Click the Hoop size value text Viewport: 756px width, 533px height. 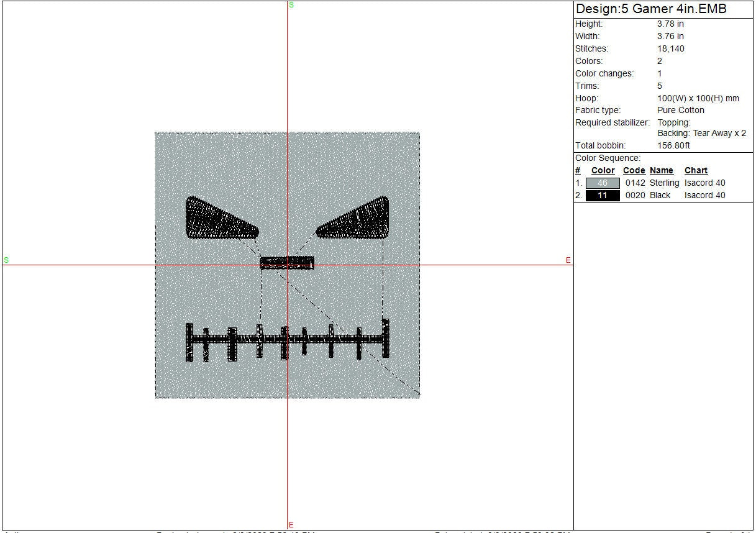698,99
